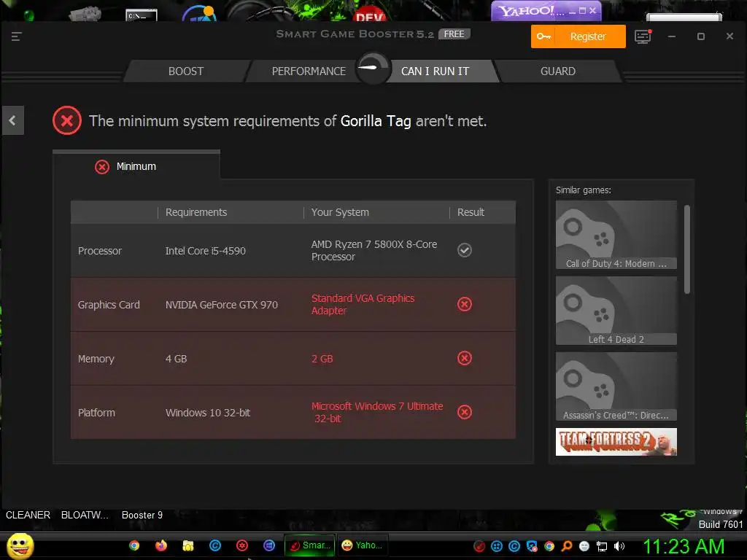This screenshot has width=747, height=560.
Task: Open the Team Fortress 2 thumbnail
Action: [616, 441]
